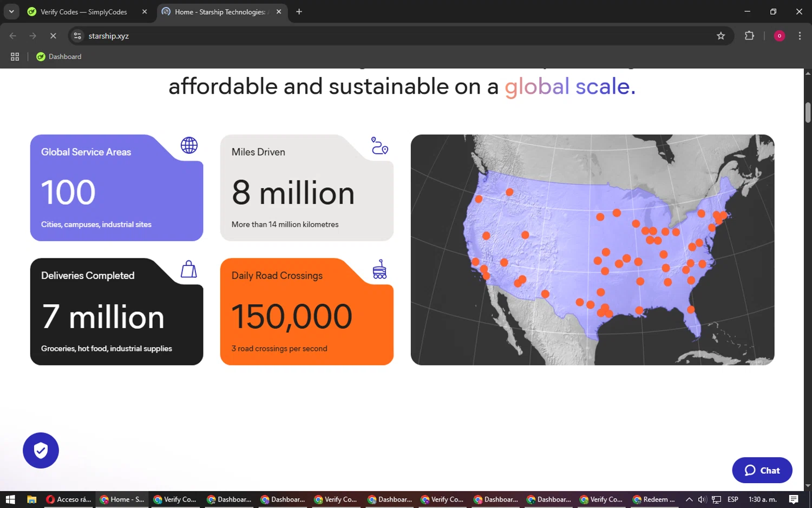Open the Windows notification center
Image resolution: width=812 pixels, height=508 pixels.
pos(794,499)
